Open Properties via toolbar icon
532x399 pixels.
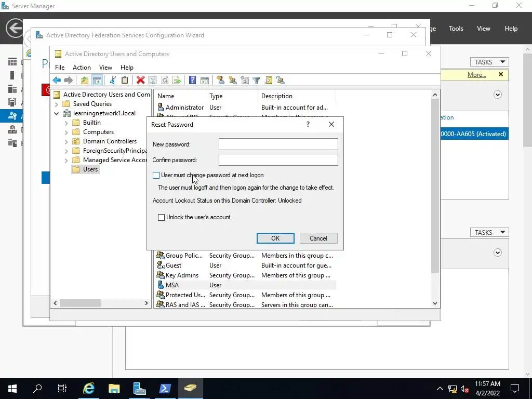(153, 81)
